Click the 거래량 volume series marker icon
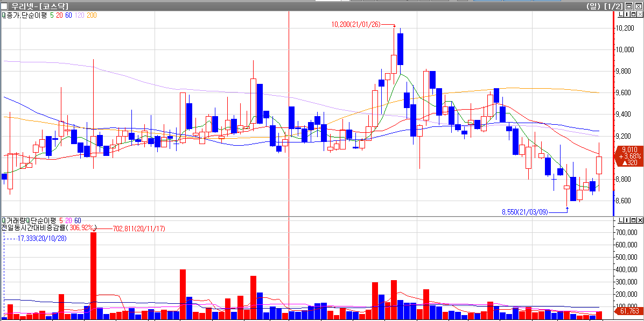The width and height of the screenshot is (644, 321). coord(4,220)
